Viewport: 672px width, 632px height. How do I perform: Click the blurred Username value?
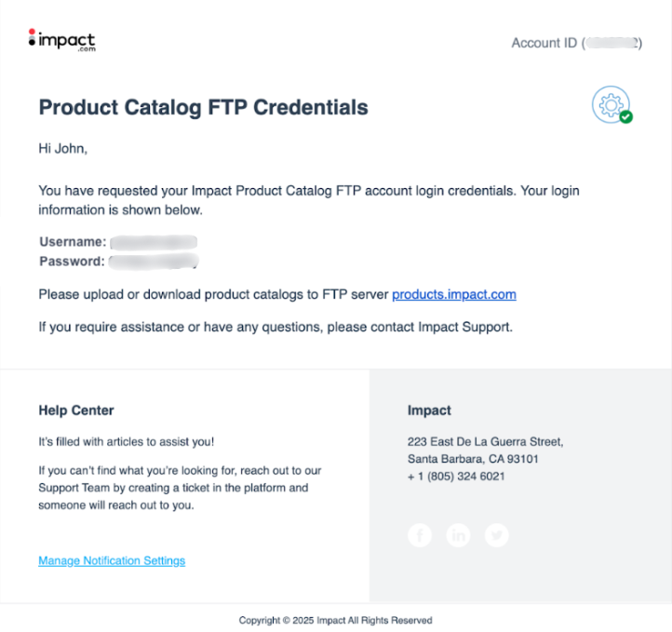153,242
